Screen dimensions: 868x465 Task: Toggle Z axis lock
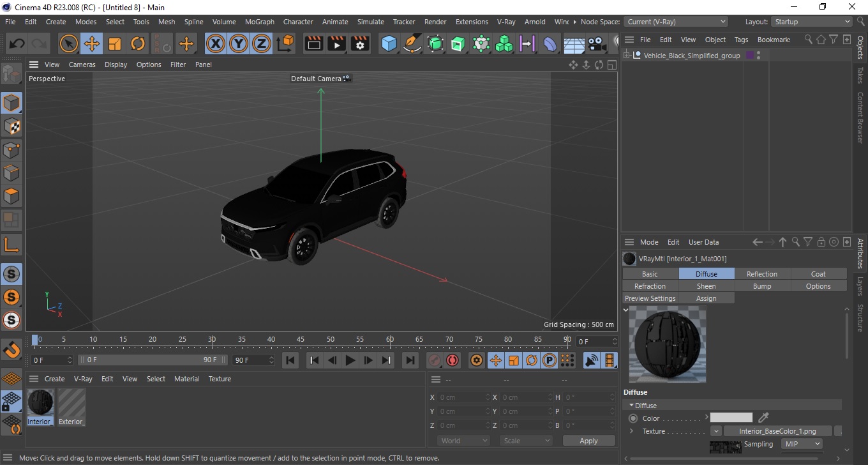[x=262, y=44]
